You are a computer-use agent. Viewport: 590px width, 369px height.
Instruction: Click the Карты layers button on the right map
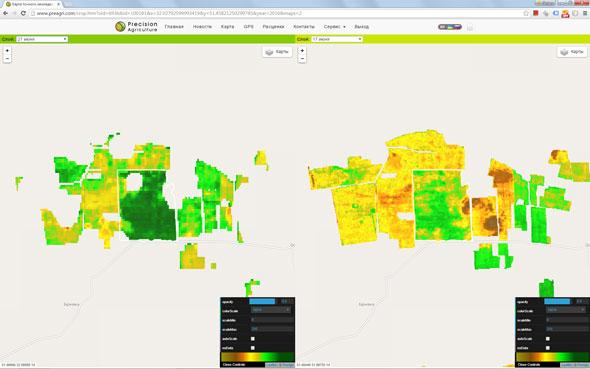572,52
